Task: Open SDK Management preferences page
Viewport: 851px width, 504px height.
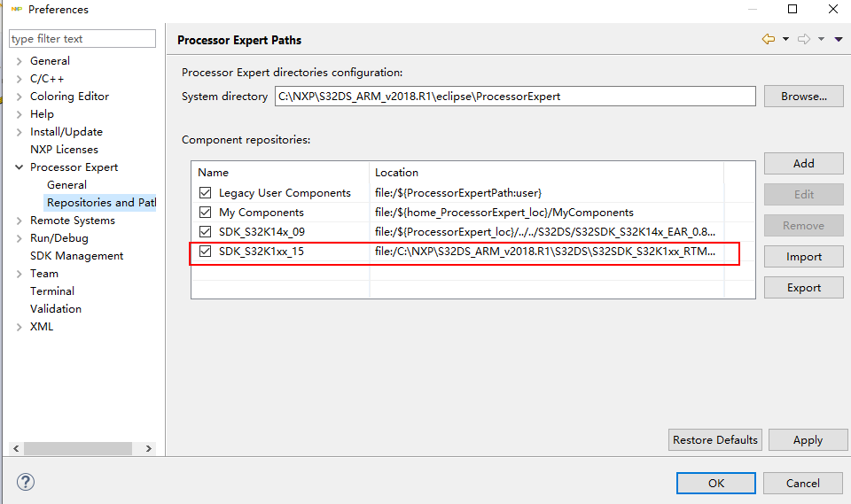Action: coord(76,256)
